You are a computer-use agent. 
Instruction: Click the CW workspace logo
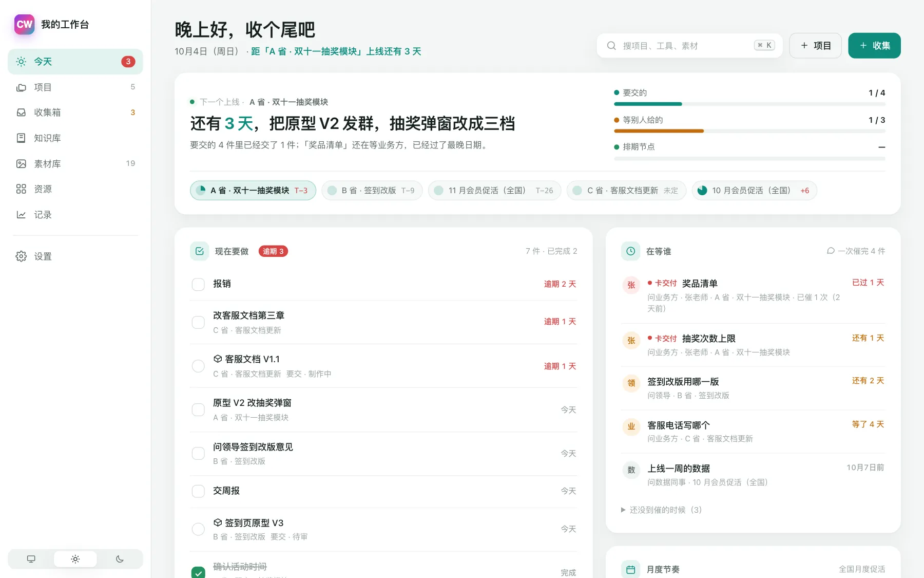[24, 24]
